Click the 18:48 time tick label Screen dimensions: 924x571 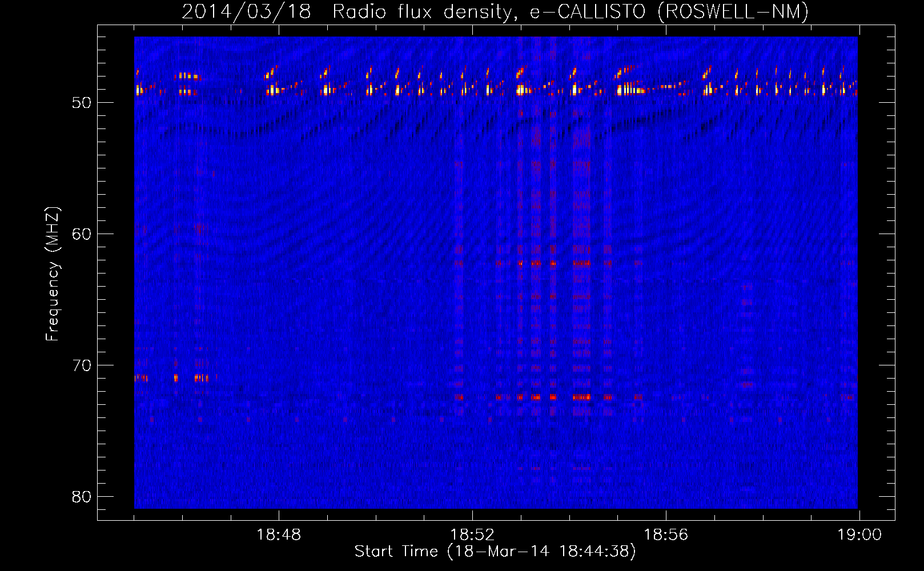pyautogui.click(x=279, y=535)
